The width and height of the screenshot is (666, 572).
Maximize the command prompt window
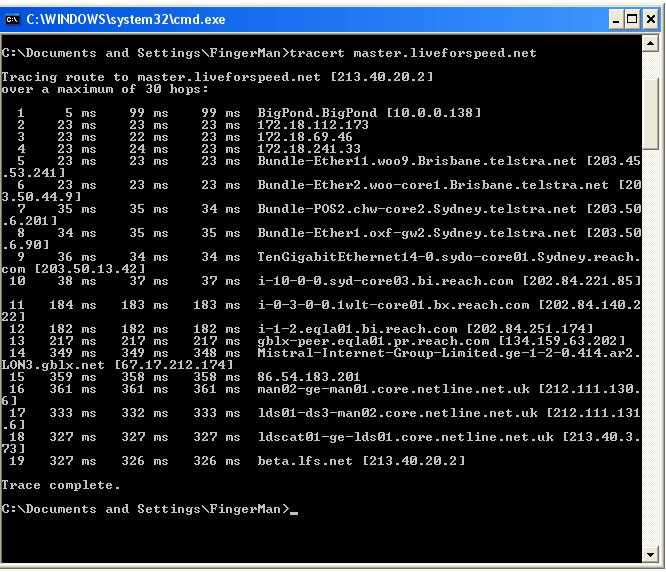coord(630,19)
